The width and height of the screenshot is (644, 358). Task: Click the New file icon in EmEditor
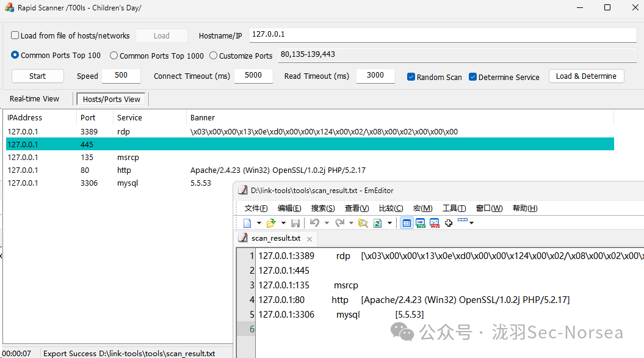[247, 223]
